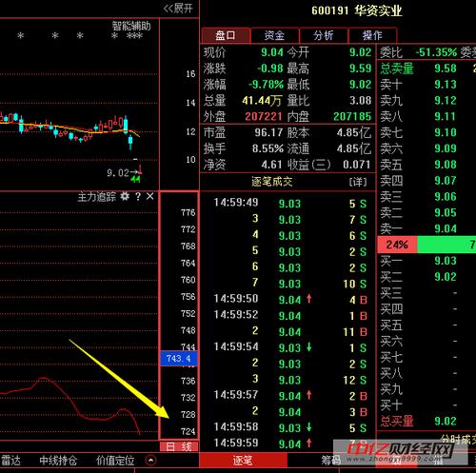Click the 量比 value 3.08
Screen dimensions: 476x473
pos(361,101)
